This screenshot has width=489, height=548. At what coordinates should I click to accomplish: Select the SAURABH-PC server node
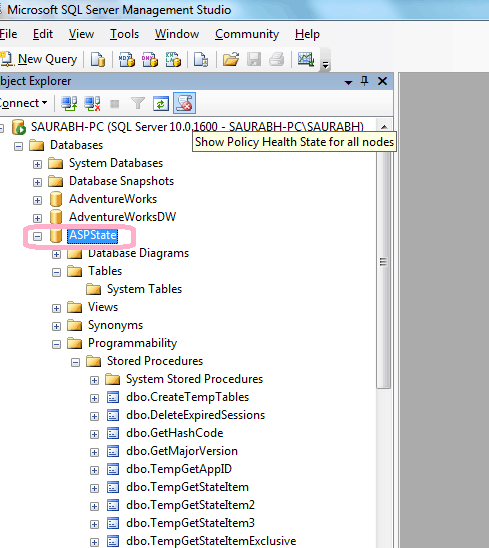197,127
